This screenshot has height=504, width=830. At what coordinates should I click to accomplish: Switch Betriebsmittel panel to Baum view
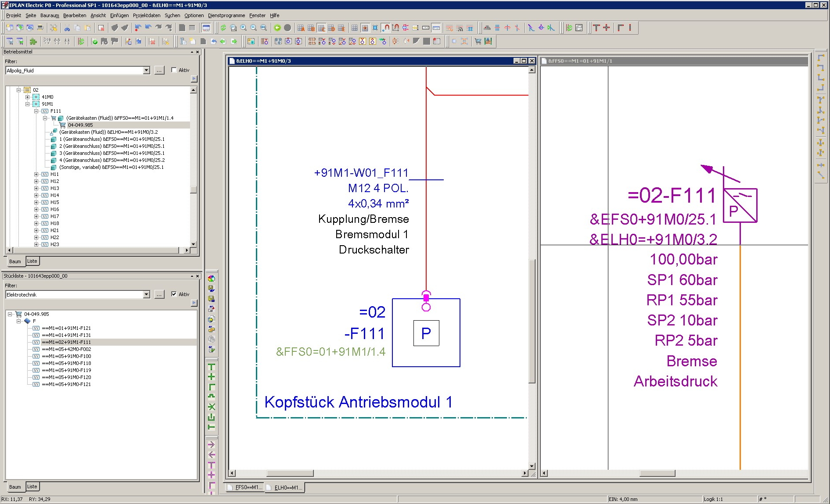[x=15, y=261]
